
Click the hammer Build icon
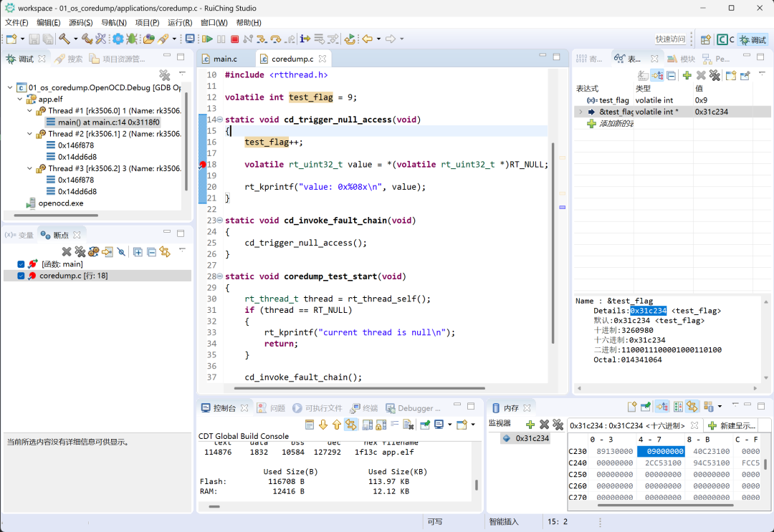pos(64,39)
